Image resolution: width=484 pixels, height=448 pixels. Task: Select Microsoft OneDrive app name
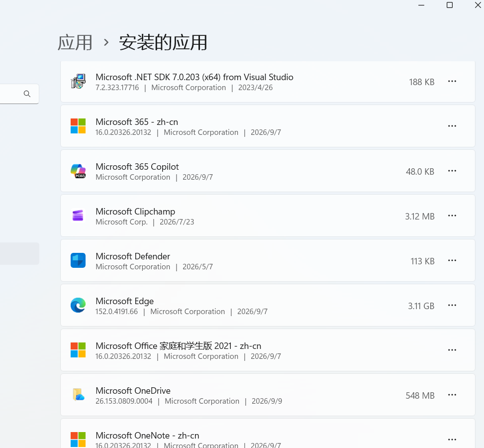[x=133, y=391]
